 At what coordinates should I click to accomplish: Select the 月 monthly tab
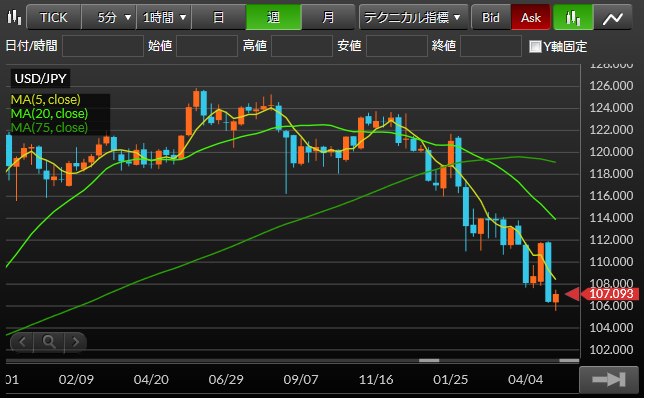[328, 17]
